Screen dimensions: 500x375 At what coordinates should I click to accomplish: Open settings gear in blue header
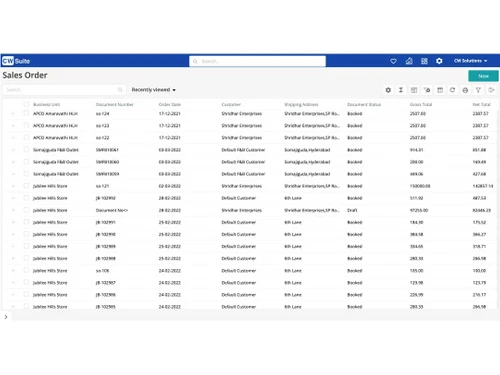(439, 61)
